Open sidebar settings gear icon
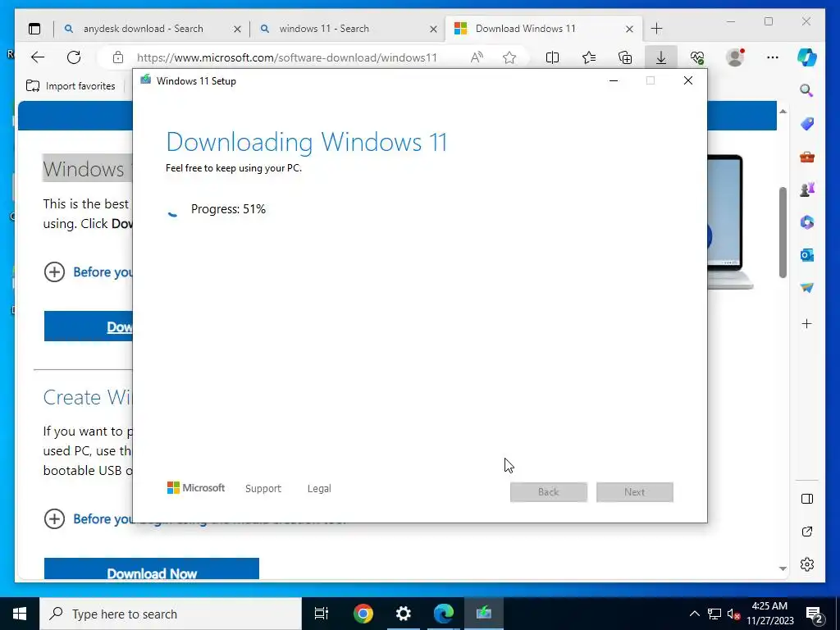840x630 pixels. 807,564
